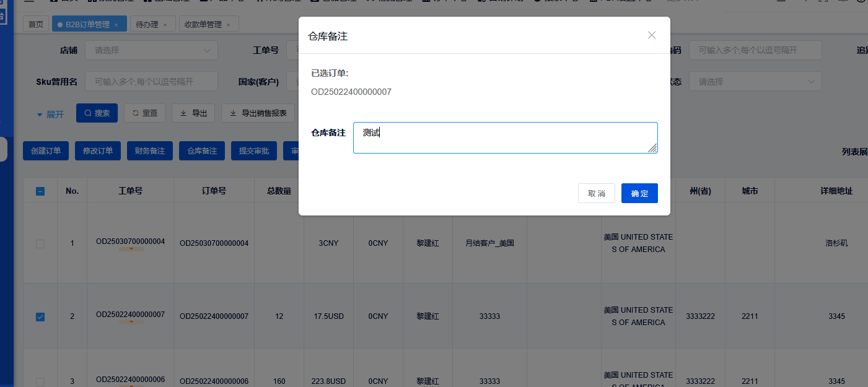Close the 收款单管理 tab via its x
The width and height of the screenshot is (868, 387).
228,25
